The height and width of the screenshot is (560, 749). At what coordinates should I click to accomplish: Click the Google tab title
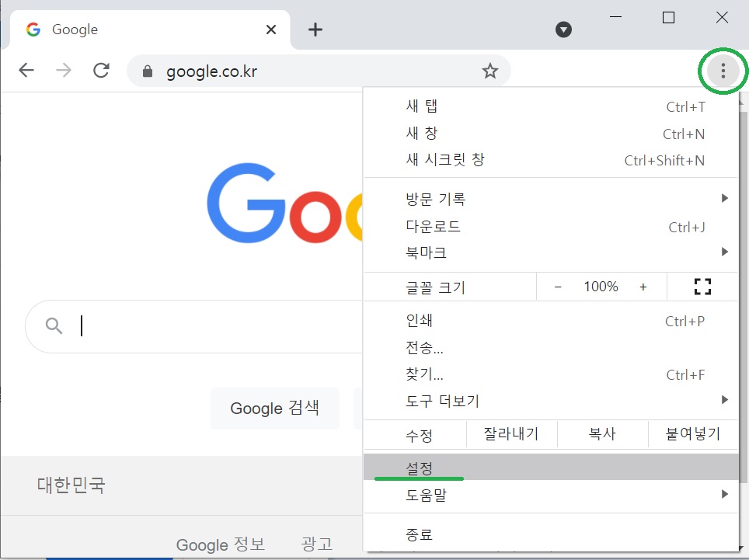tap(75, 30)
